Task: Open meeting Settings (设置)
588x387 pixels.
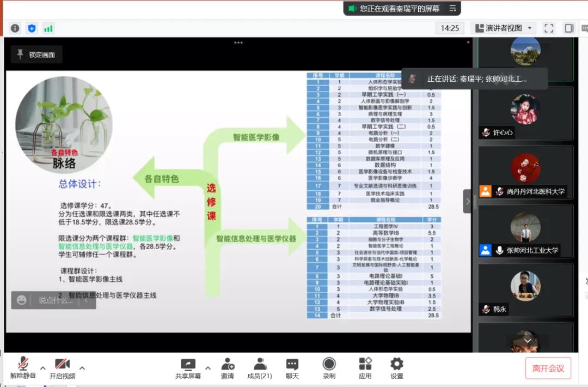Action: 397,368
